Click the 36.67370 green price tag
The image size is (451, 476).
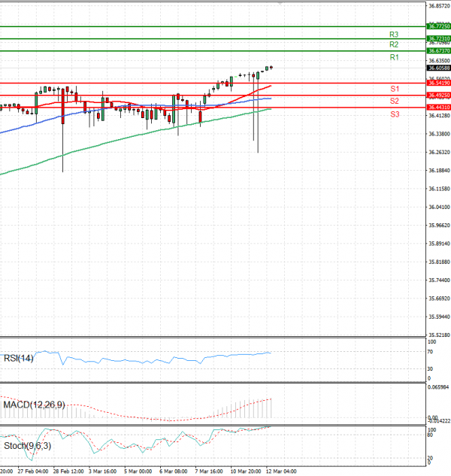tap(439, 50)
